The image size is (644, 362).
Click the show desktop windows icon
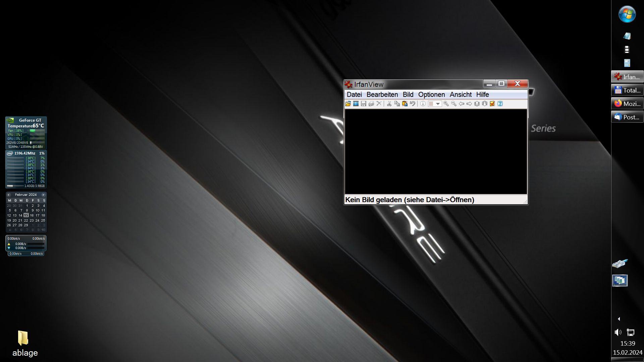(x=620, y=281)
